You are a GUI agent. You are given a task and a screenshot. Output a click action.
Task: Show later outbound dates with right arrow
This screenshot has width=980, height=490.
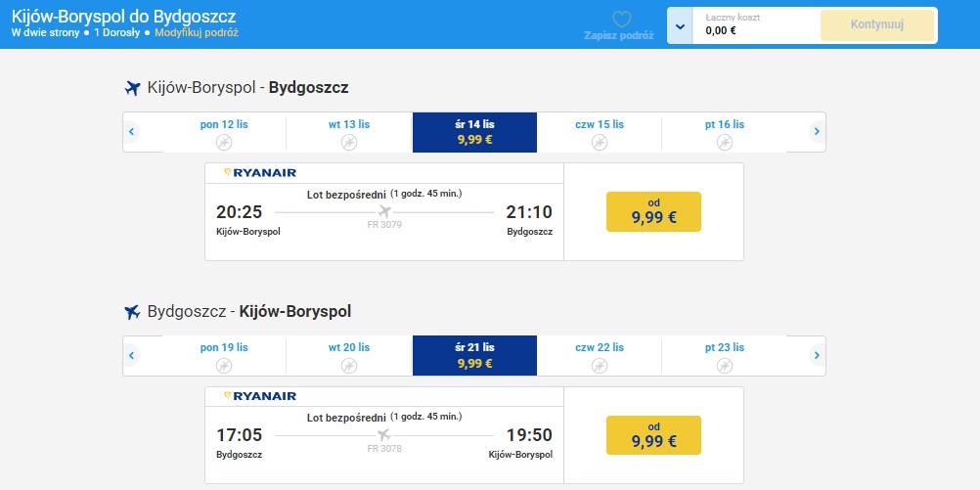click(x=818, y=132)
